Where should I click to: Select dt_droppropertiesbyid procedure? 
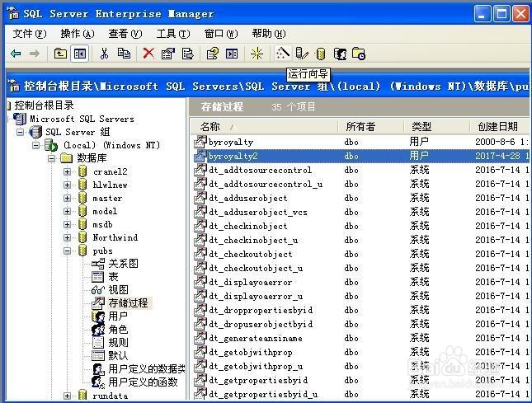tap(261, 311)
